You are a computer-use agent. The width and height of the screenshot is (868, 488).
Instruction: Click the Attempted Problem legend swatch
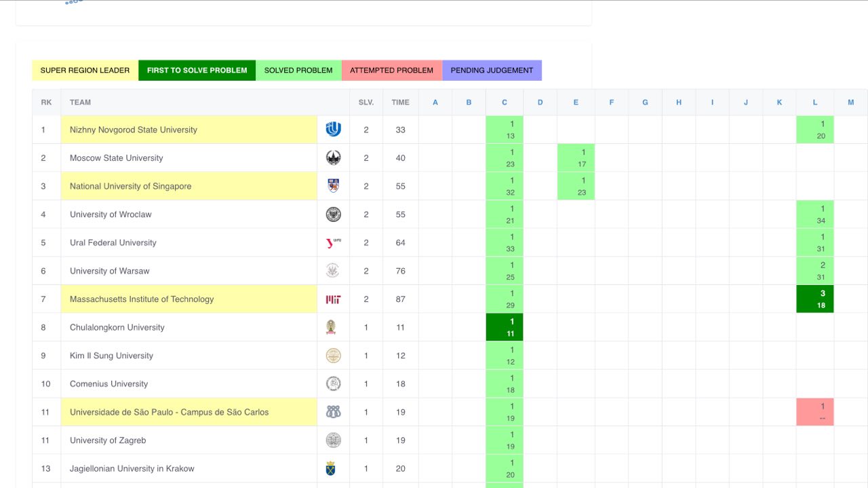391,71
